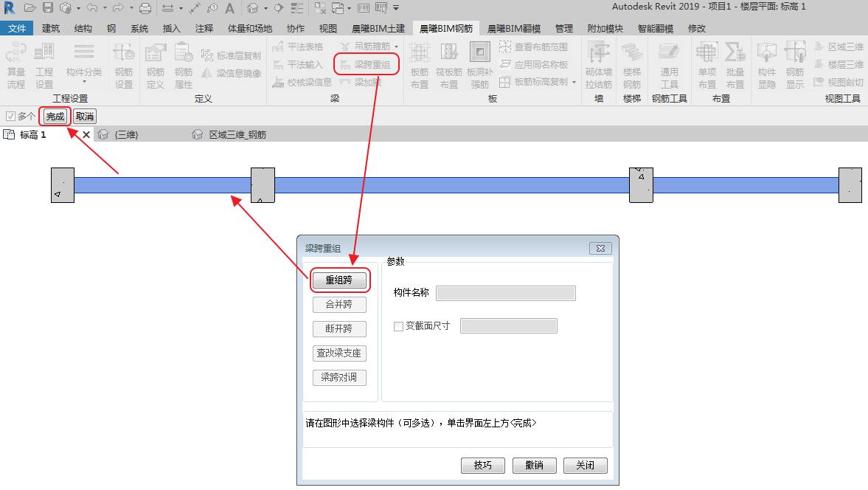Image resolution: width=868 pixels, height=490 pixels.
Task: Click the 砌体墙拉结筋 tool
Action: 598,66
